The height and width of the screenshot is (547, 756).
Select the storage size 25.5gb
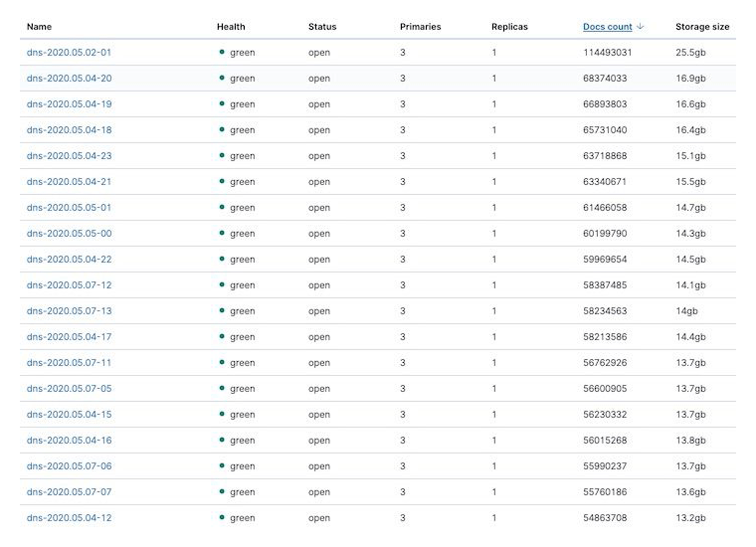pos(690,52)
